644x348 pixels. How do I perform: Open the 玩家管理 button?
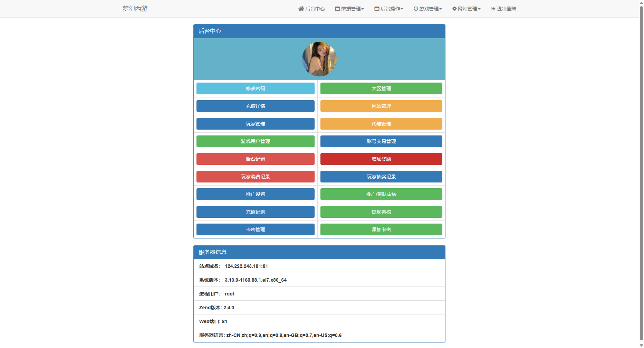pyautogui.click(x=256, y=124)
